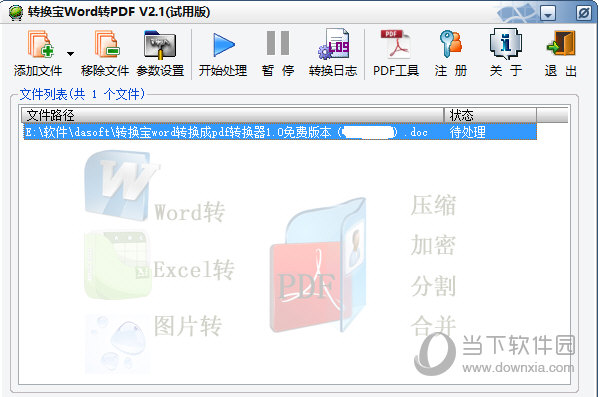The height and width of the screenshot is (397, 599).
Task: Click the 添加文件 (add file) icon
Action: (40, 45)
